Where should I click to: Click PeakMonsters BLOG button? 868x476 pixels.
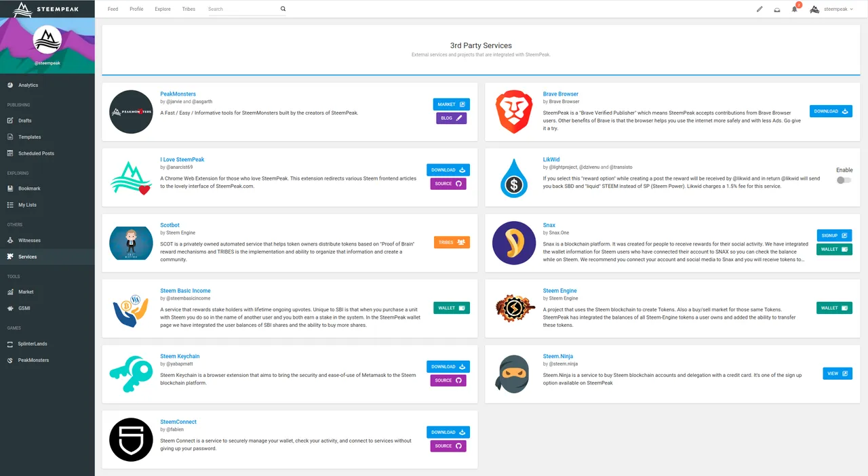[x=452, y=118]
